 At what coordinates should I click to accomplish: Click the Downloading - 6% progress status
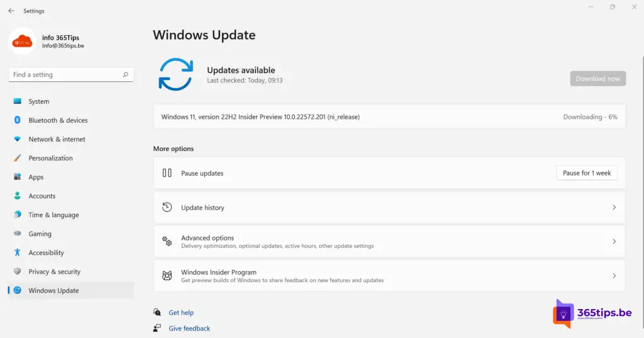(x=590, y=117)
